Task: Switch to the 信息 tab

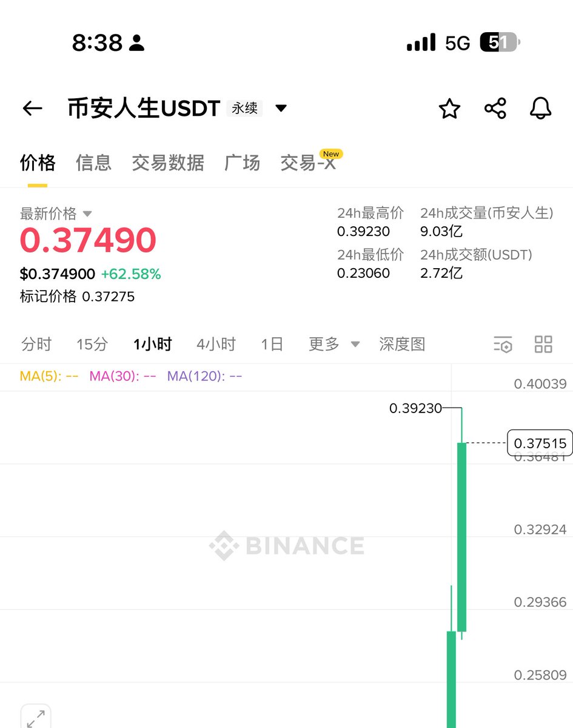Action: pyautogui.click(x=93, y=163)
